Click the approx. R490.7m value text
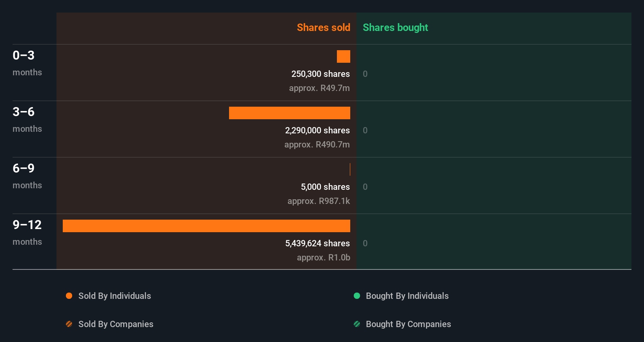This screenshot has height=342, width=644. coord(317,144)
